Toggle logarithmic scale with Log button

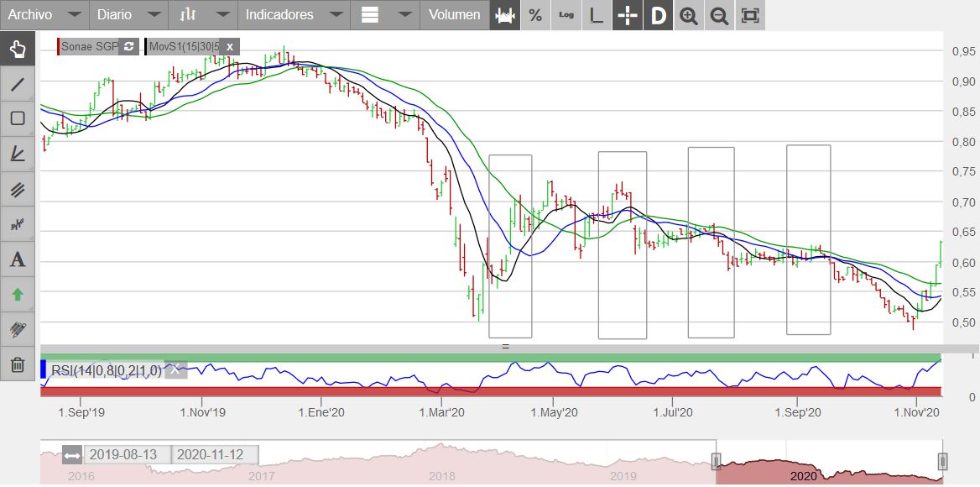[566, 15]
